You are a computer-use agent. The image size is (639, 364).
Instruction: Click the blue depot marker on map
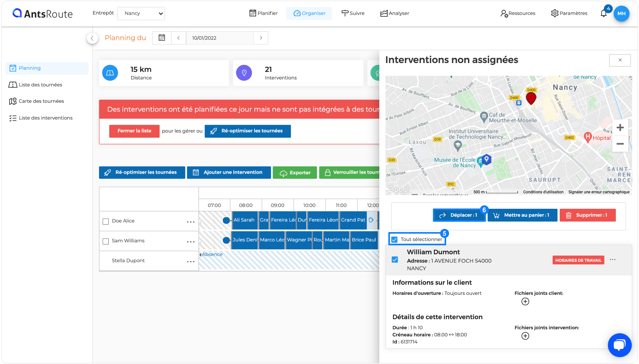486,159
